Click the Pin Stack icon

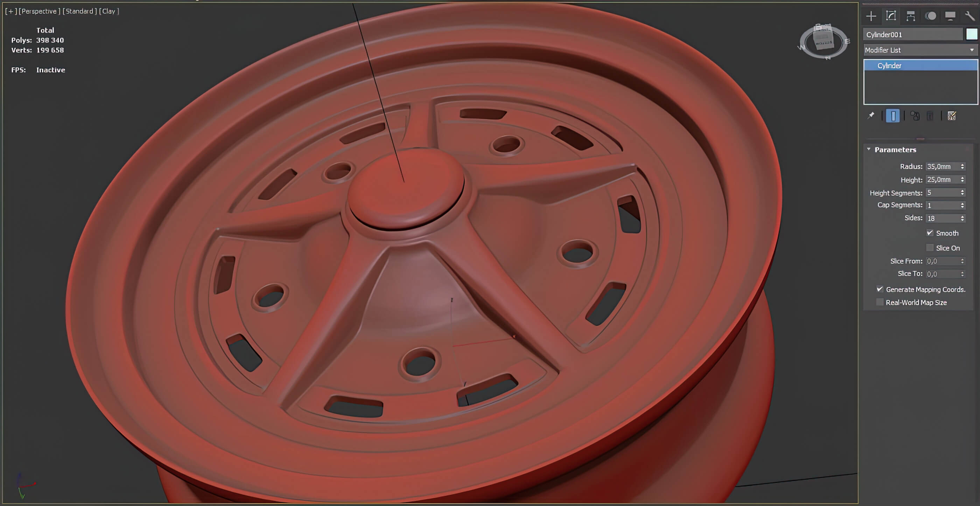click(x=871, y=116)
